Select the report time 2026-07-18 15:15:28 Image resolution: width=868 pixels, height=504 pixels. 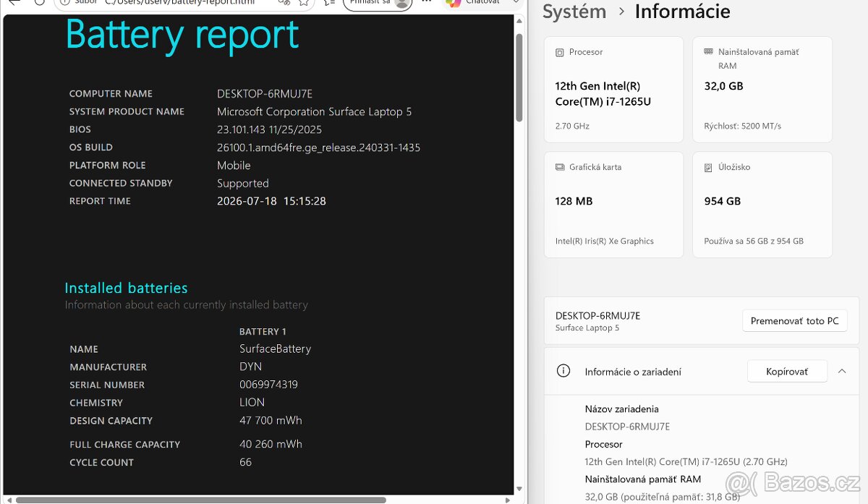click(271, 201)
